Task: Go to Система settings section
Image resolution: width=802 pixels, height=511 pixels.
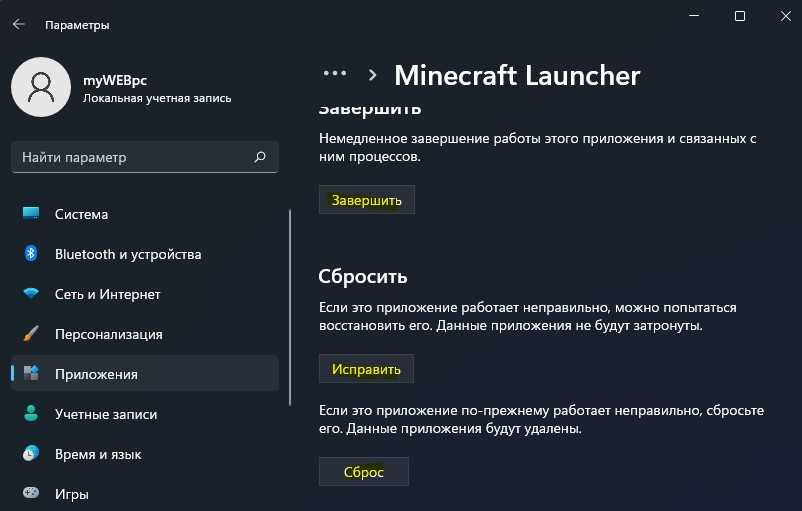Action: point(81,214)
